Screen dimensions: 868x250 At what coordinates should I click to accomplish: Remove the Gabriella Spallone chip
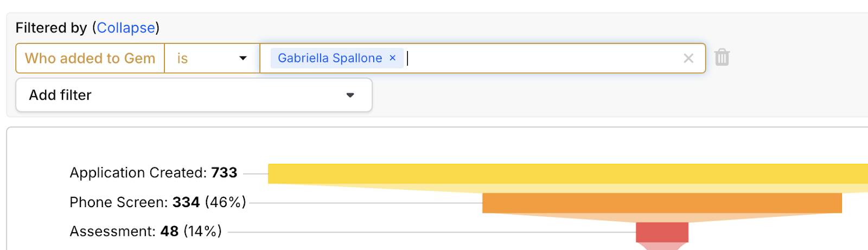(393, 58)
